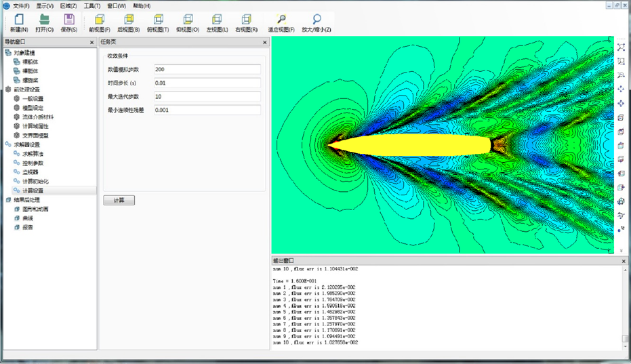Open 交界面模型 in the navigation tree

pyautogui.click(x=35, y=136)
